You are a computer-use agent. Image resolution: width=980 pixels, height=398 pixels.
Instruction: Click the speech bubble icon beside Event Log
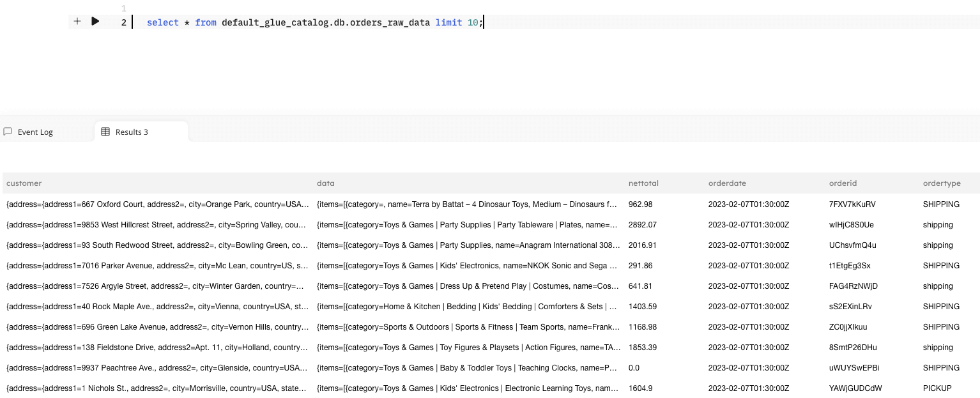pyautogui.click(x=7, y=132)
